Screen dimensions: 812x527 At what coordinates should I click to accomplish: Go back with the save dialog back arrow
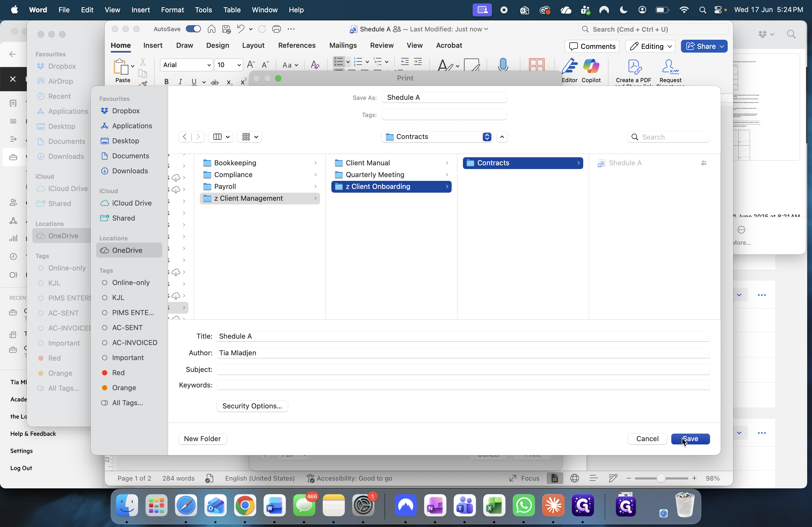pos(184,137)
